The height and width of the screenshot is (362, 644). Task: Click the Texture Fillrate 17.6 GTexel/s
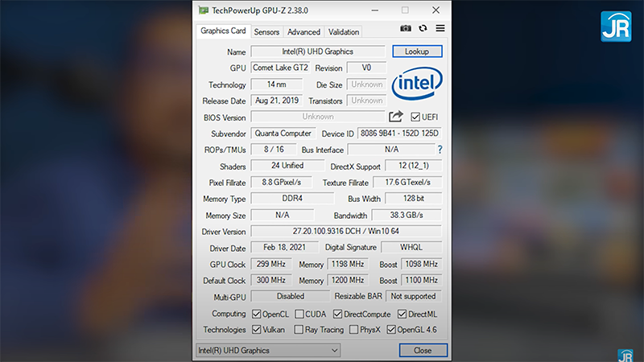[407, 183]
